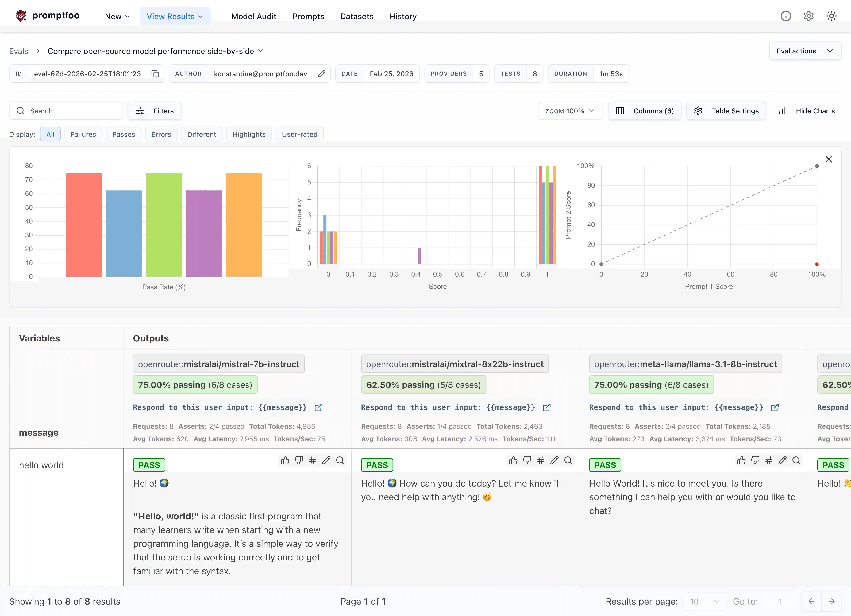
Task: Change the zoom level from 100%
Action: [570, 111]
